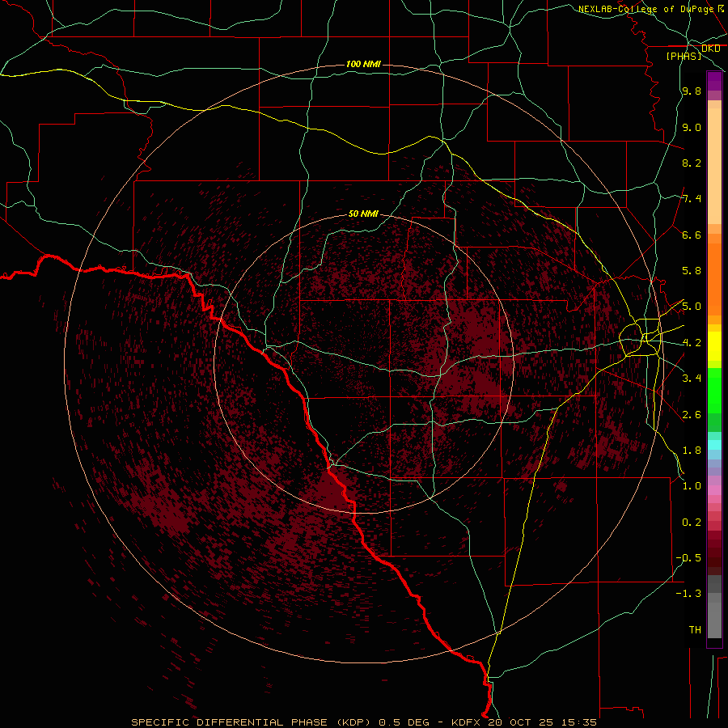Click the 9.0 value on the color scale
This screenshot has height=728, width=728.
point(692,127)
